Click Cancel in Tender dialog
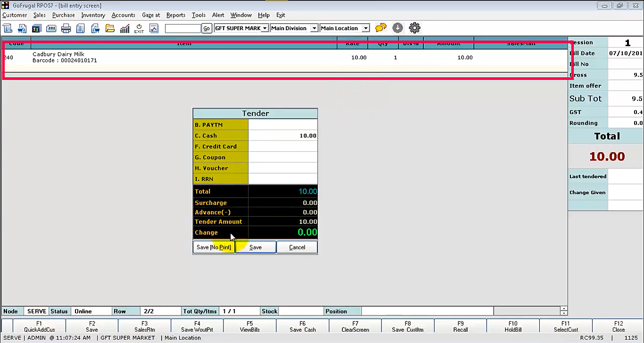 click(x=297, y=247)
